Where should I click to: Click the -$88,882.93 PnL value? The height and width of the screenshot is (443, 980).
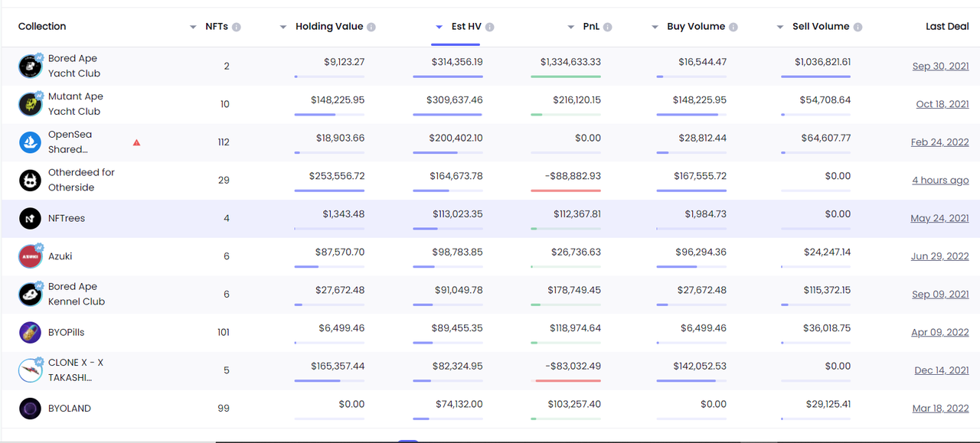tap(573, 176)
